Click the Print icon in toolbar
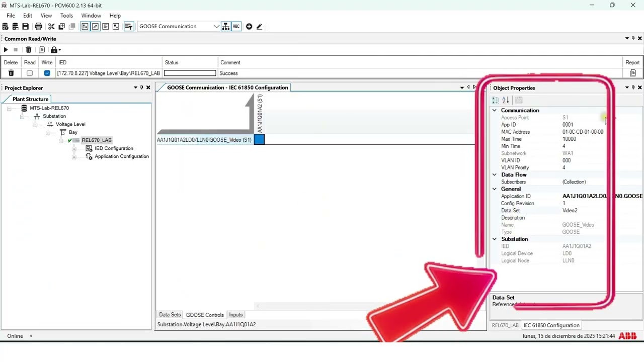Screen dimensions: 644x362 click(x=38, y=27)
